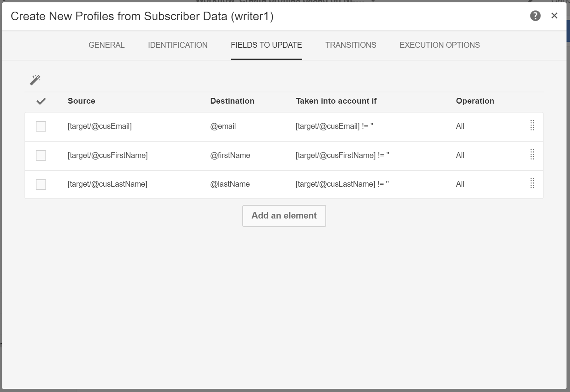570x392 pixels.
Task: Click the @email destination field
Action: click(223, 127)
